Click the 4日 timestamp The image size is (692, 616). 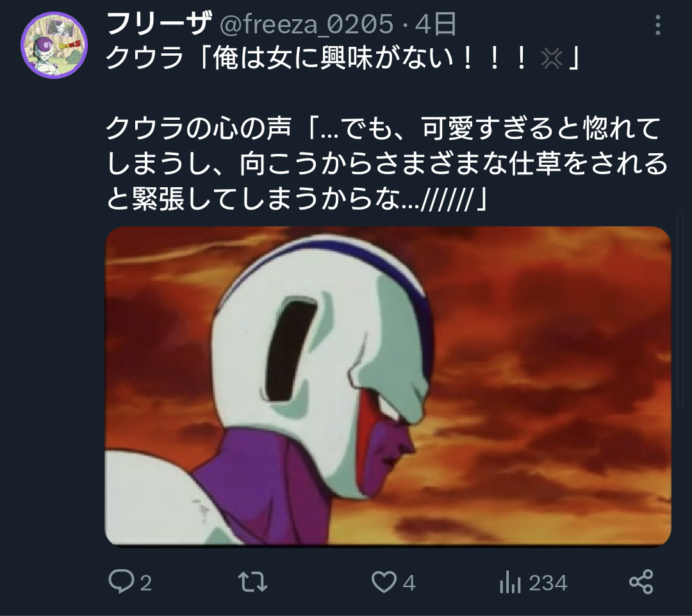[436, 24]
